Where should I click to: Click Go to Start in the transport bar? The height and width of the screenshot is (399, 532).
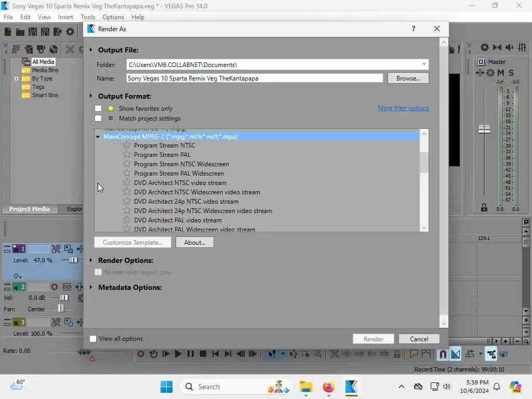point(216,354)
